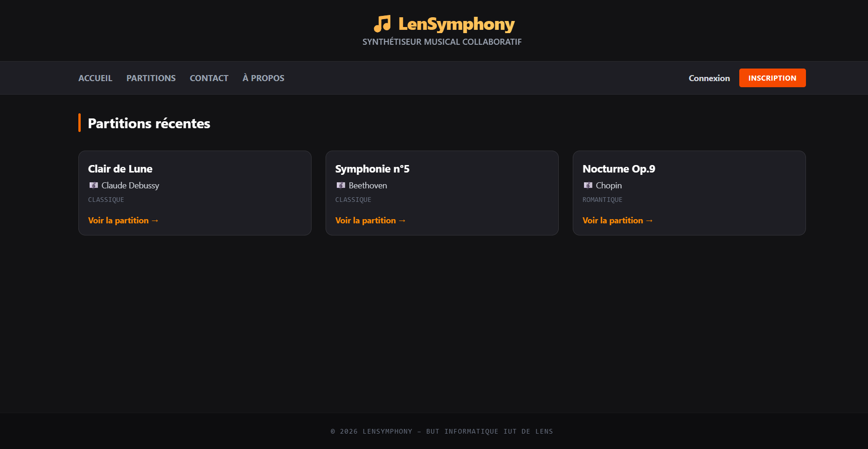Click the footer copyright text
Image resolution: width=868 pixels, height=449 pixels.
[x=442, y=431]
